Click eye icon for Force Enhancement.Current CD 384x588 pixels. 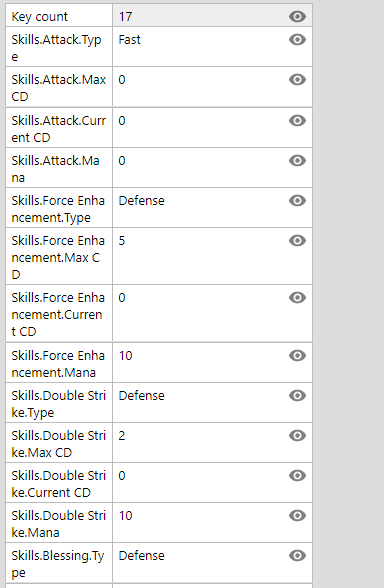point(297,298)
